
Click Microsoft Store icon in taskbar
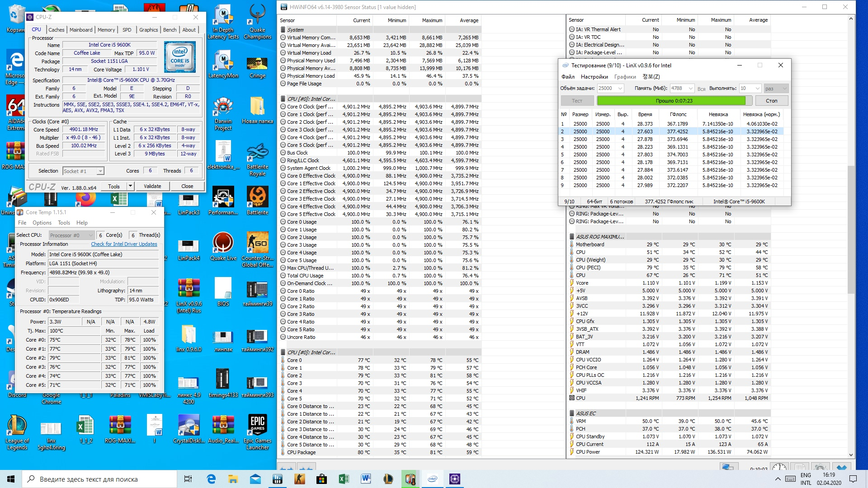pos(321,479)
